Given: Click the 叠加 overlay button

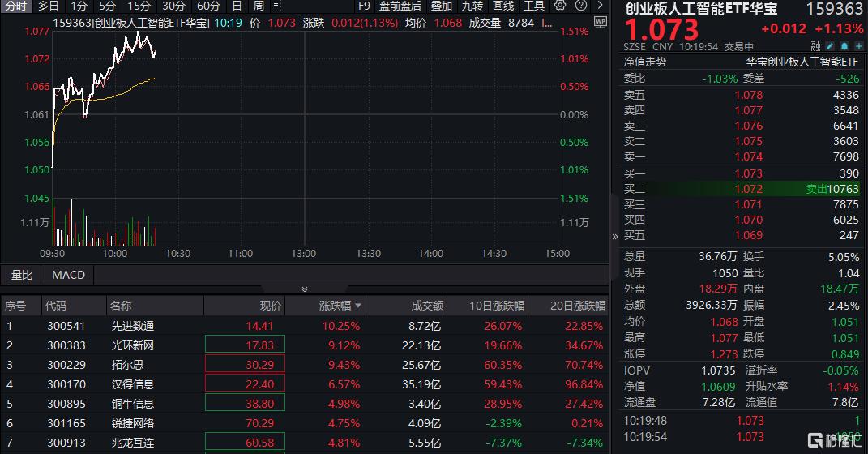Looking at the screenshot, I should (x=441, y=6).
